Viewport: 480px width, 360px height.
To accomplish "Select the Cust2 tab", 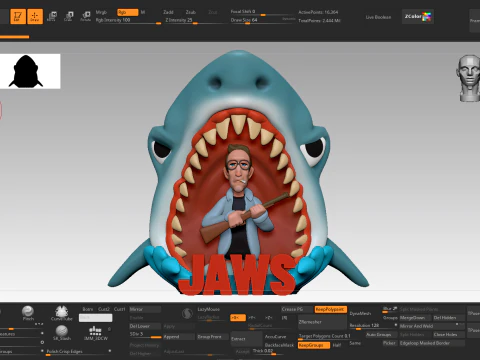I will 104,309.
